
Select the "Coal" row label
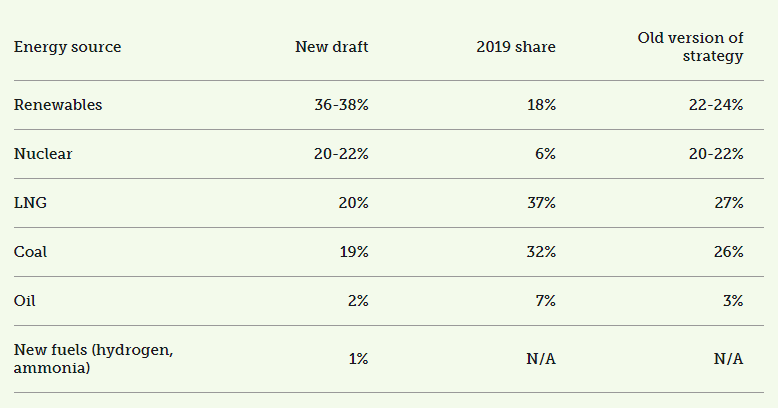pyautogui.click(x=31, y=252)
